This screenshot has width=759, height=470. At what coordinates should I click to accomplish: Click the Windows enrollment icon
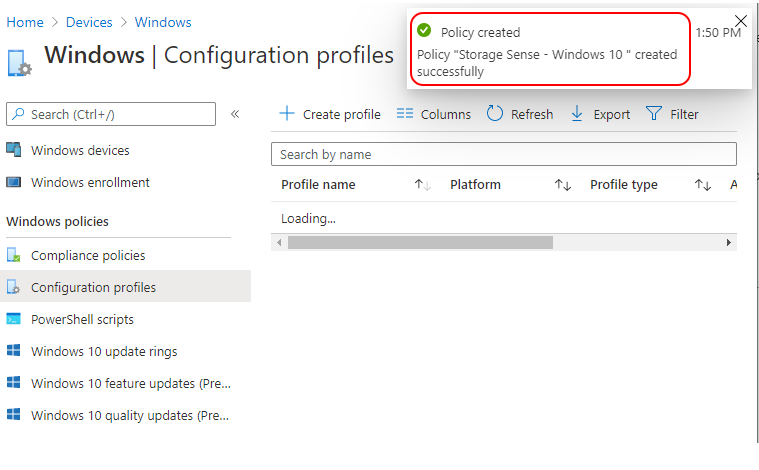pyautogui.click(x=14, y=182)
